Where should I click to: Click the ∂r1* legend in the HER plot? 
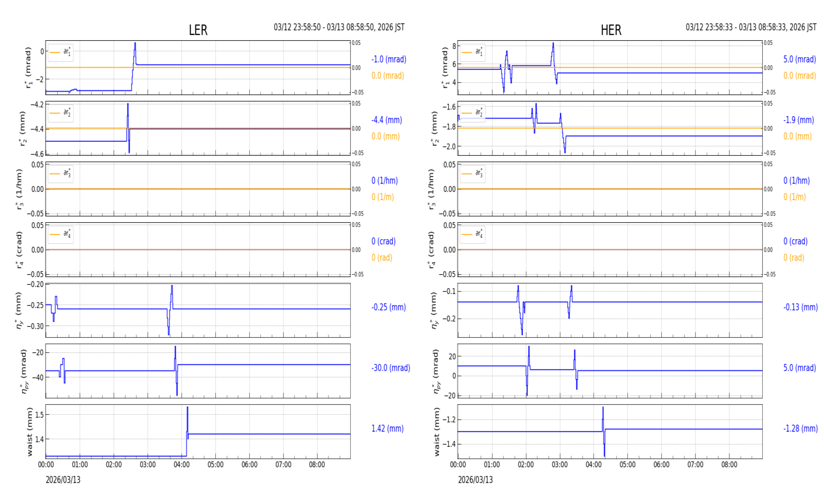pyautogui.click(x=473, y=52)
